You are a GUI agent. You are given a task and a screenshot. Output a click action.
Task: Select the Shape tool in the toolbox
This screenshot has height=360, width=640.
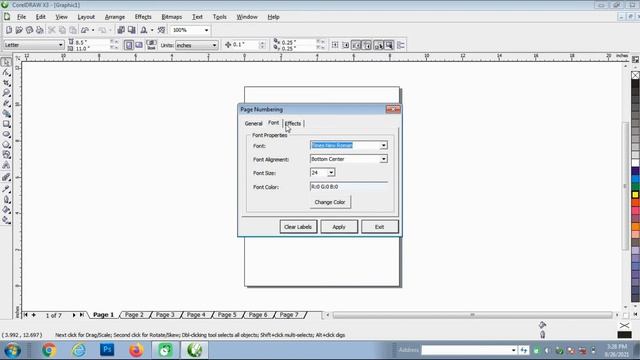(x=6, y=73)
